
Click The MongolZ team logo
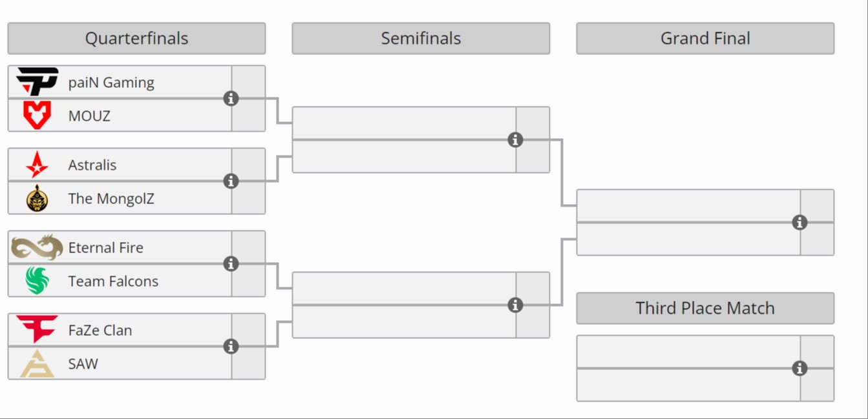[x=37, y=198]
